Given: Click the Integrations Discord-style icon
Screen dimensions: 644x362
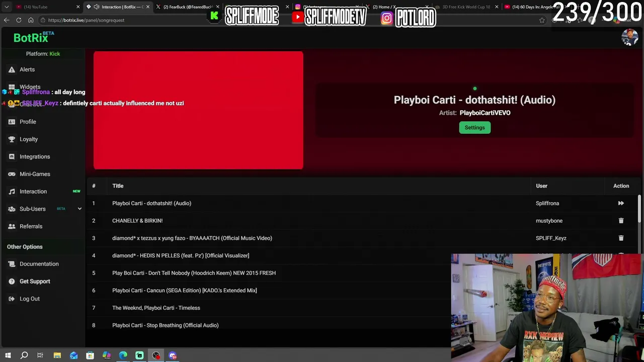Looking at the screenshot, I should point(12,157).
